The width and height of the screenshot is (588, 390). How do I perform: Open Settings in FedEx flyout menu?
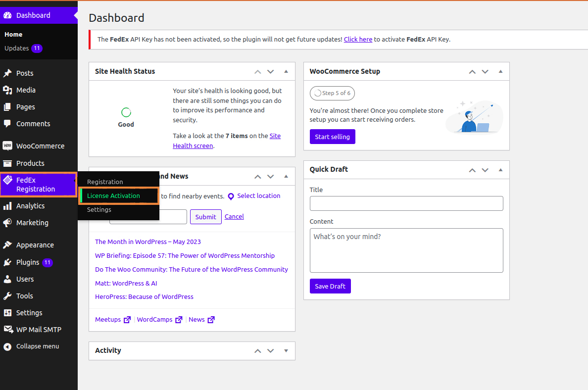pyautogui.click(x=99, y=210)
